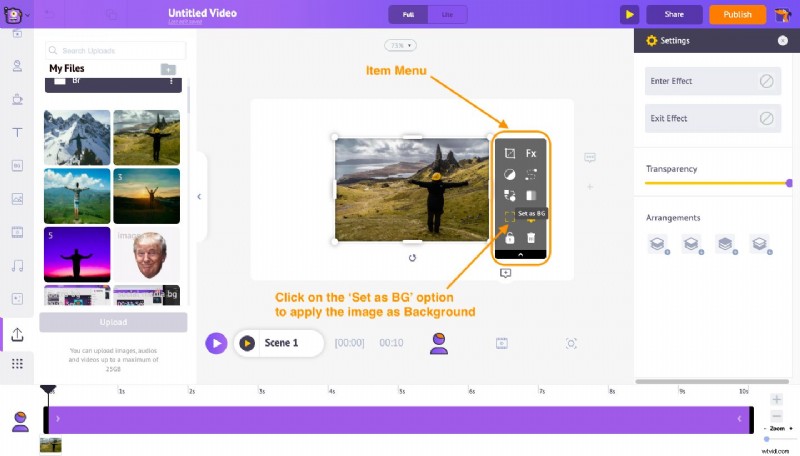The height and width of the screenshot is (456, 800).
Task: Click the rotate handle below the image
Action: tap(412, 258)
